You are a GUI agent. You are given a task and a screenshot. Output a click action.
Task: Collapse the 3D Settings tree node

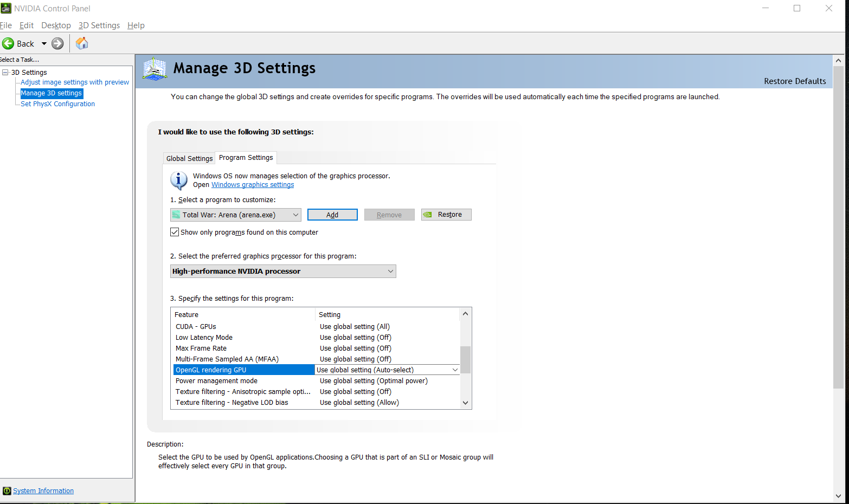(x=5, y=73)
